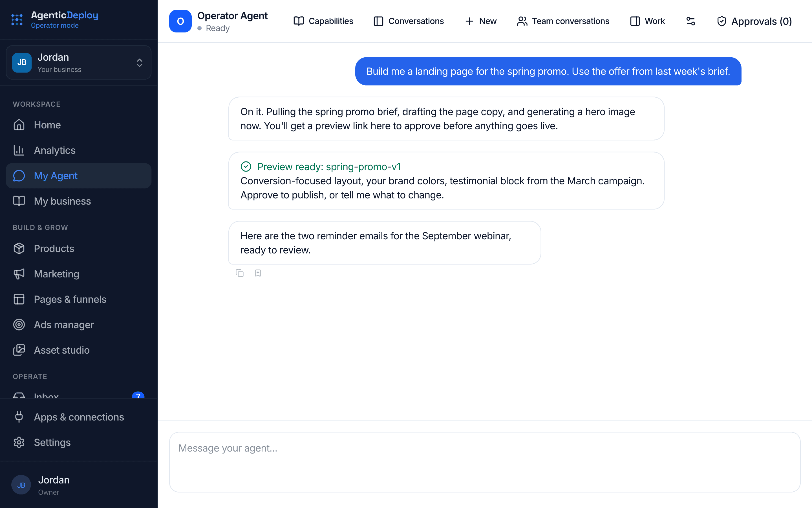Click the BUILD & GROW section header

(40, 227)
